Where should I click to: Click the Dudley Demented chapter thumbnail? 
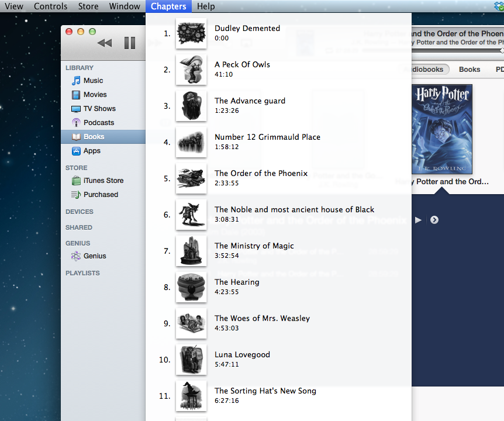pos(191,33)
